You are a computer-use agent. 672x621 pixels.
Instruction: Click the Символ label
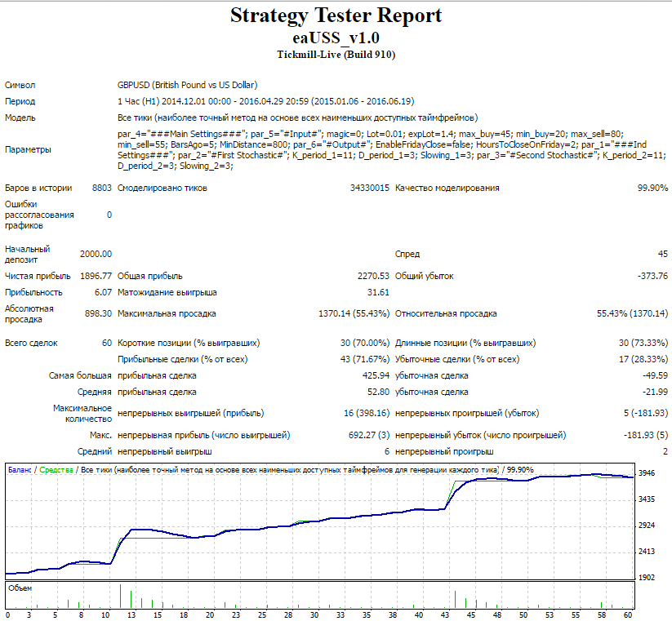click(x=20, y=85)
